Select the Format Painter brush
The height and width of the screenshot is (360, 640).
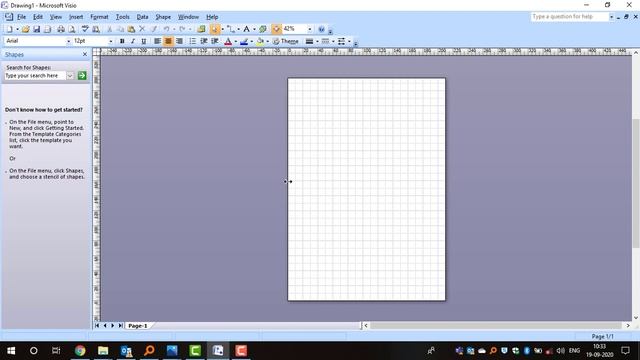tap(153, 29)
